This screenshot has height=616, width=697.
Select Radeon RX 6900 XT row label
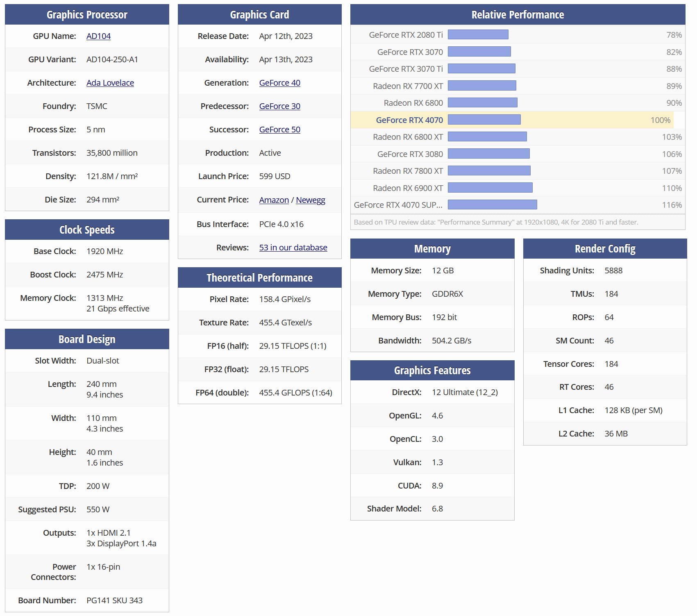tap(408, 188)
